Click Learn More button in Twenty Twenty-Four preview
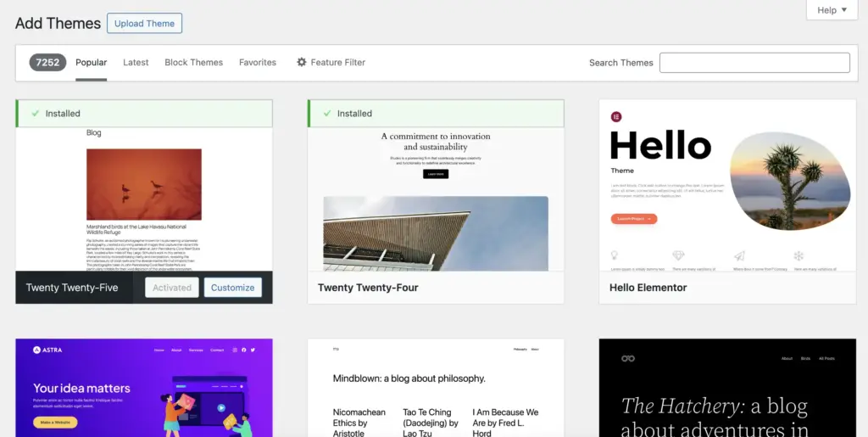 click(436, 174)
